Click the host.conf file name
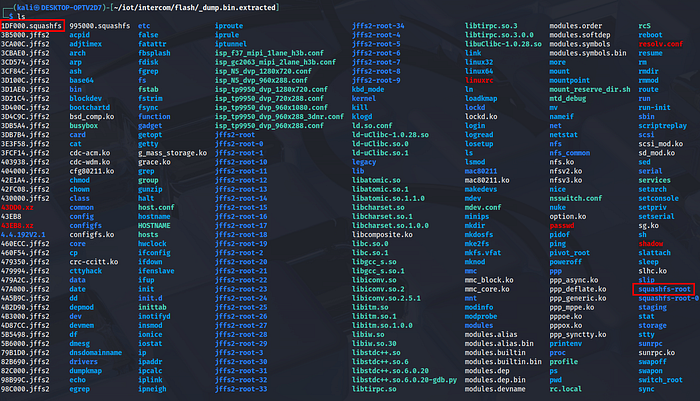The width and height of the screenshot is (700, 401). point(156,207)
